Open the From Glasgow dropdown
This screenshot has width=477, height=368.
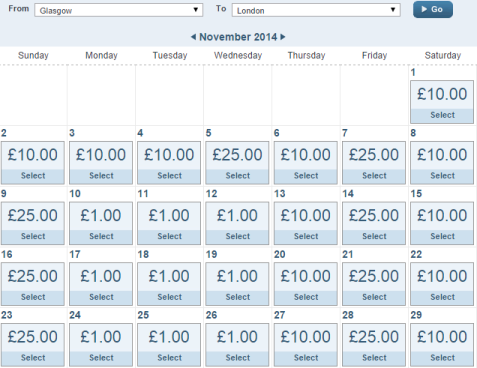click(119, 10)
